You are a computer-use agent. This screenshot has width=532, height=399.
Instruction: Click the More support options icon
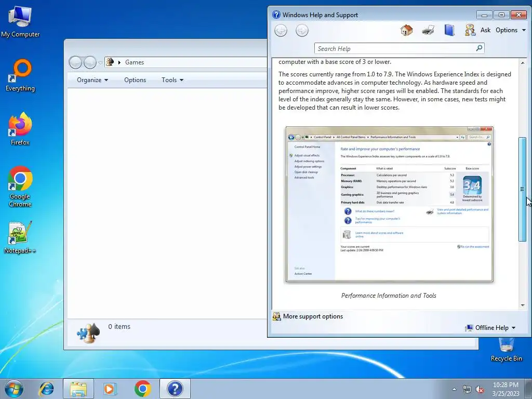pos(277,316)
